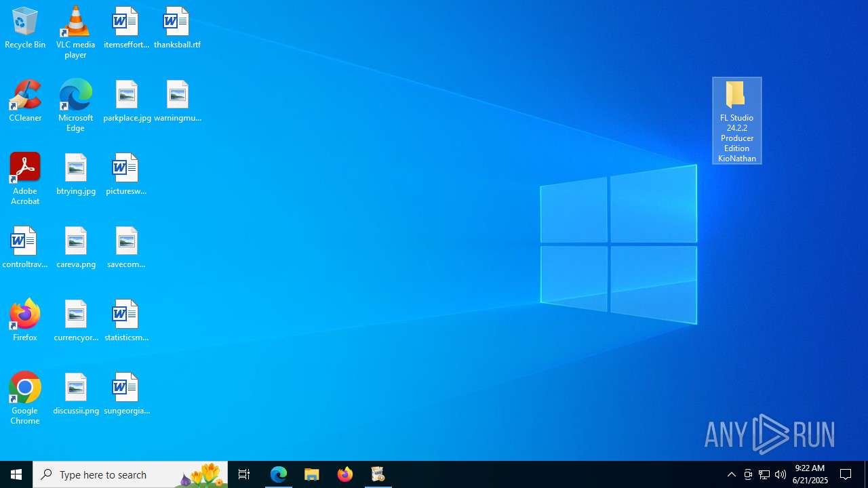Select the controltrav Word document icon
The height and width of the screenshot is (488, 868).
coord(25,248)
